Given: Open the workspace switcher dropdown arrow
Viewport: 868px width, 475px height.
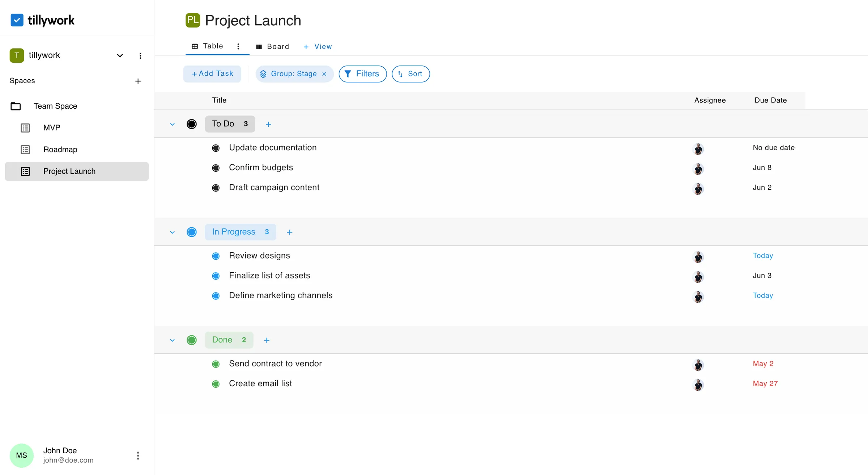Looking at the screenshot, I should click(x=120, y=55).
